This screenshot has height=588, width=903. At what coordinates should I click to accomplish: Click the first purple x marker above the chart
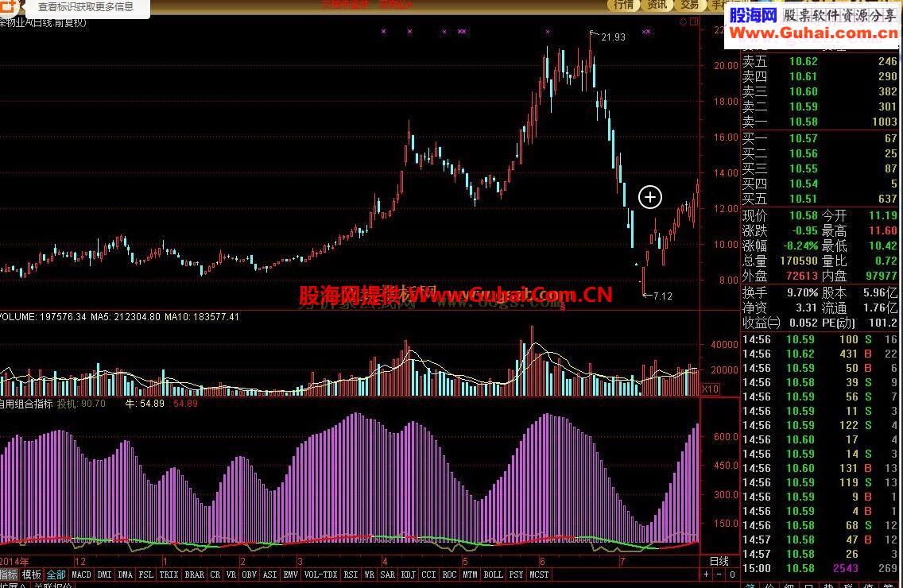point(384,32)
